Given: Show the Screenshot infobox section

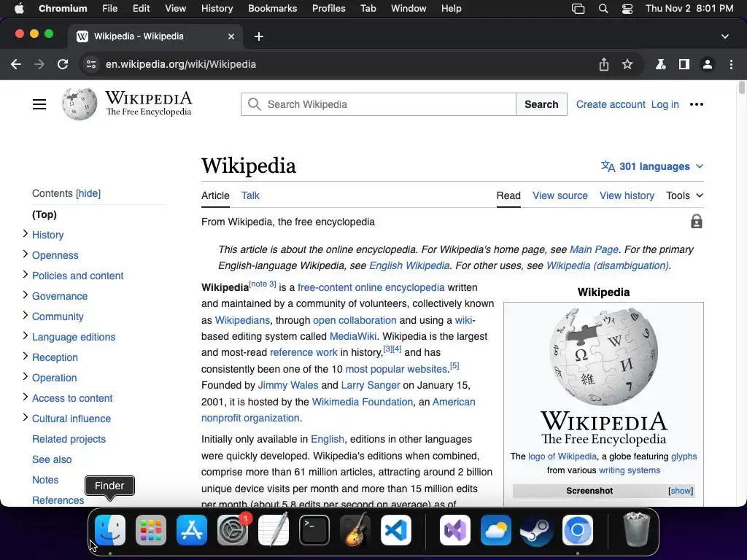Looking at the screenshot, I should tap(681, 491).
